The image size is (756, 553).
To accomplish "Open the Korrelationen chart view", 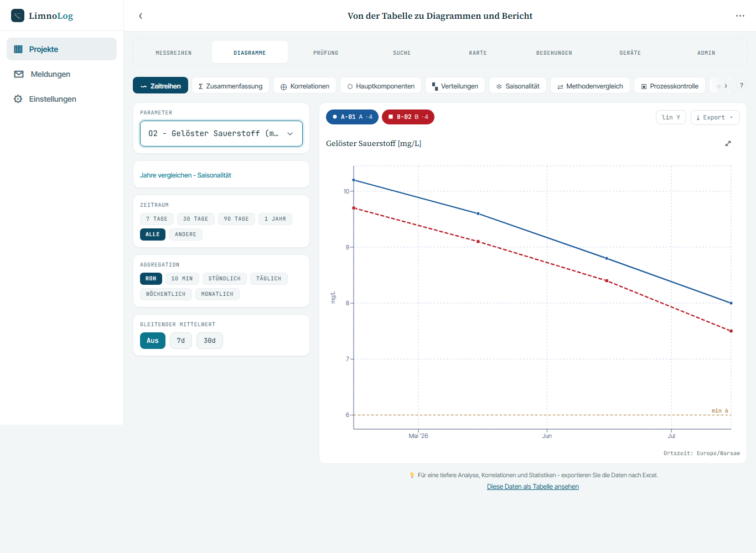I will point(305,86).
